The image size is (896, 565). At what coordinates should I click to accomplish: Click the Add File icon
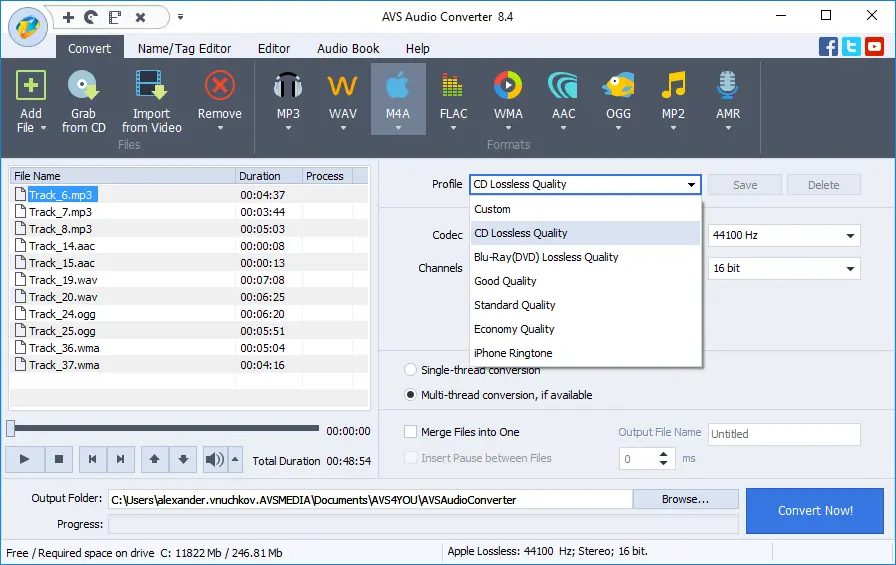pos(30,86)
